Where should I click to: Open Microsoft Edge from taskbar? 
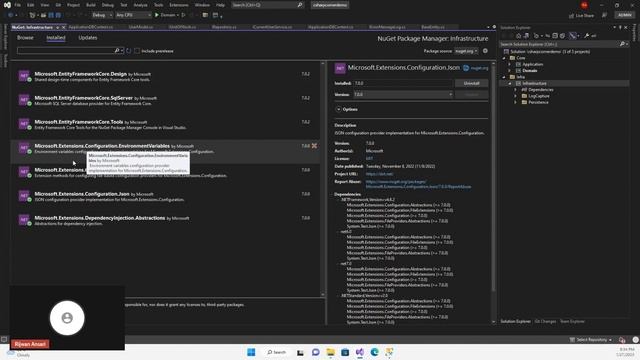(x=374, y=352)
